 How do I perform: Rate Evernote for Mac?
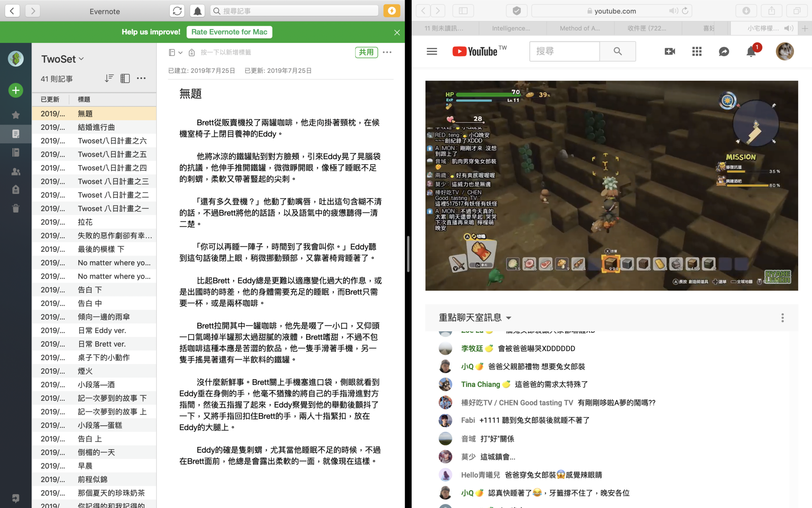point(229,32)
